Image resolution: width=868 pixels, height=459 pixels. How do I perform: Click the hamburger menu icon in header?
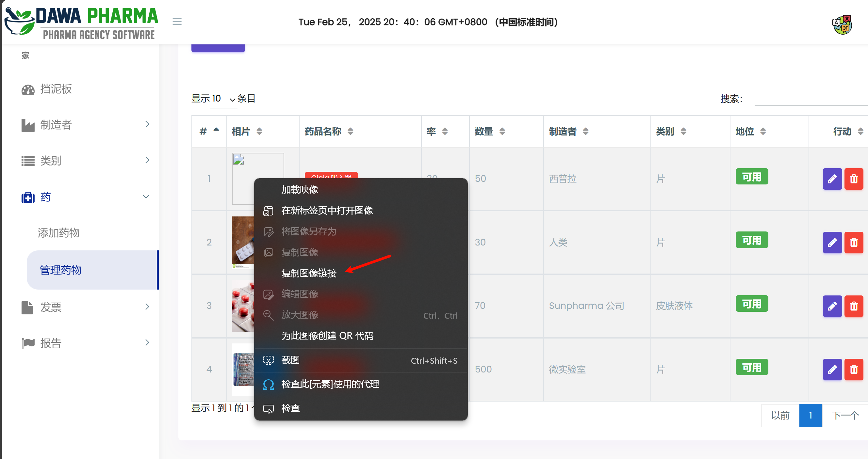point(177,22)
